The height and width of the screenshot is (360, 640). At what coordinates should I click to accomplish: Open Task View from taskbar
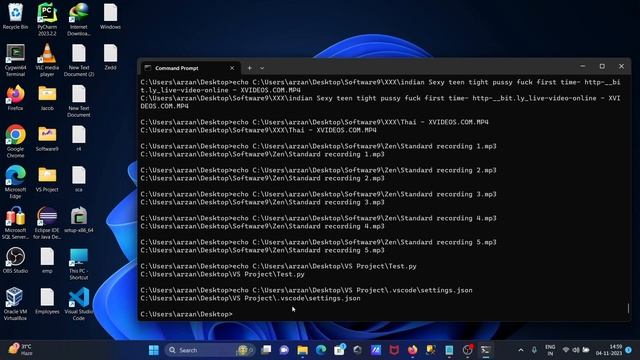pyautogui.click(x=266, y=350)
